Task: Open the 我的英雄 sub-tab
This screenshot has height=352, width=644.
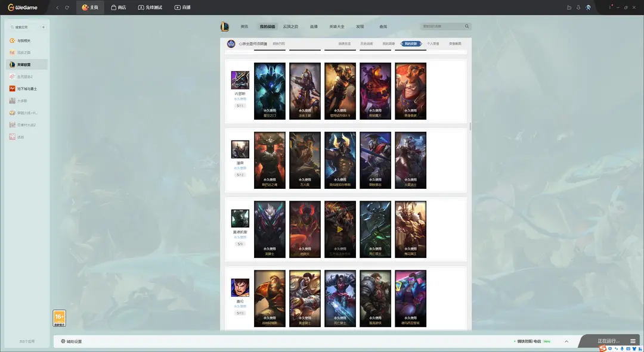Action: click(389, 43)
